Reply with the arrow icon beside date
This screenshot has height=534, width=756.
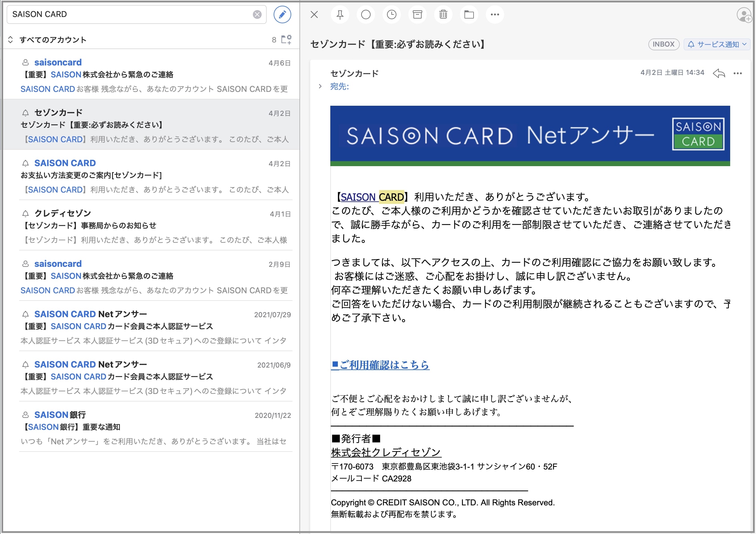coord(719,73)
